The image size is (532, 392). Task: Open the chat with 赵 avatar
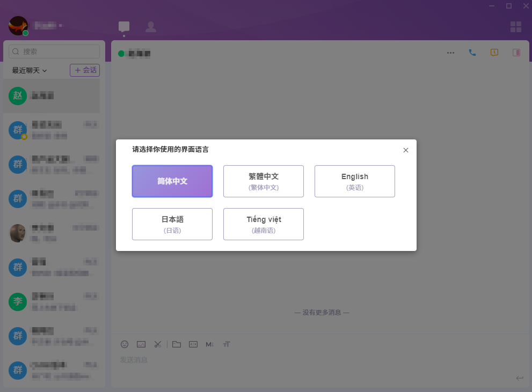[18, 96]
